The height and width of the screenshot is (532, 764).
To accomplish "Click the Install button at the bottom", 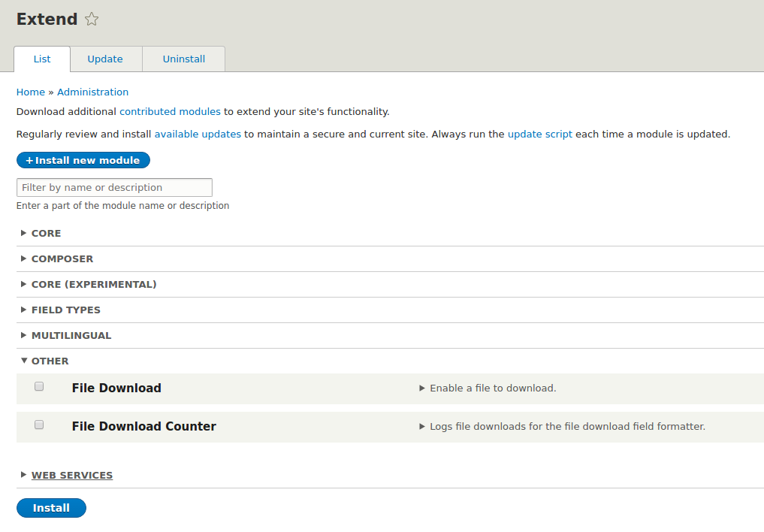I will 51,508.
